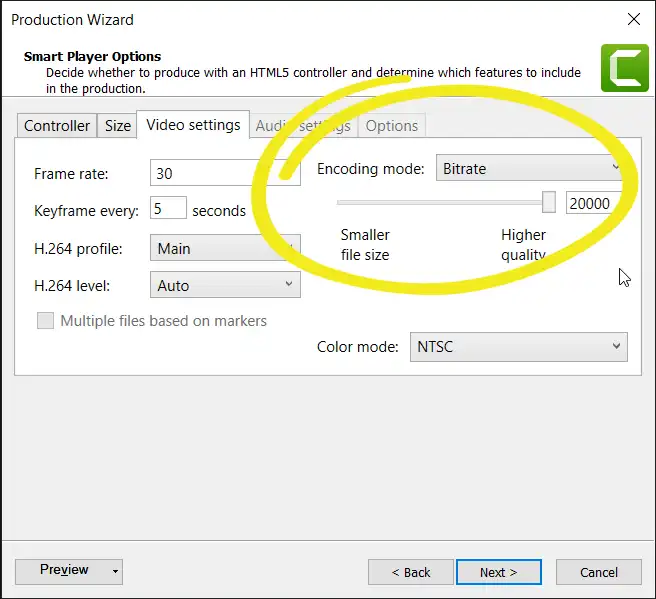Image resolution: width=656 pixels, height=599 pixels.
Task: Click the Keyframe every seconds field
Action: [168, 209]
